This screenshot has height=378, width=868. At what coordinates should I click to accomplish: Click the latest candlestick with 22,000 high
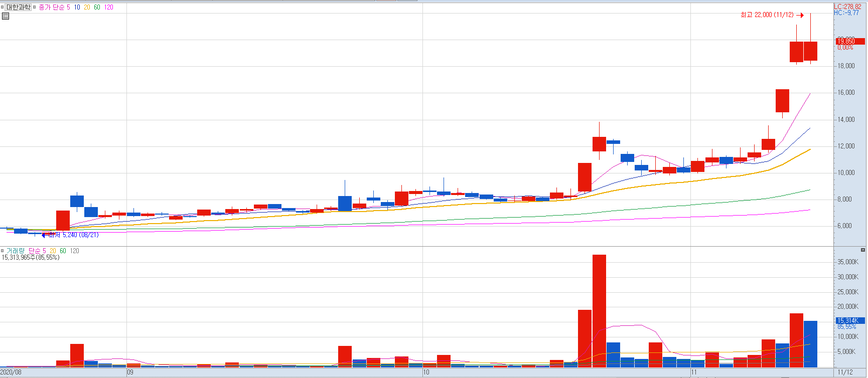pos(810,51)
